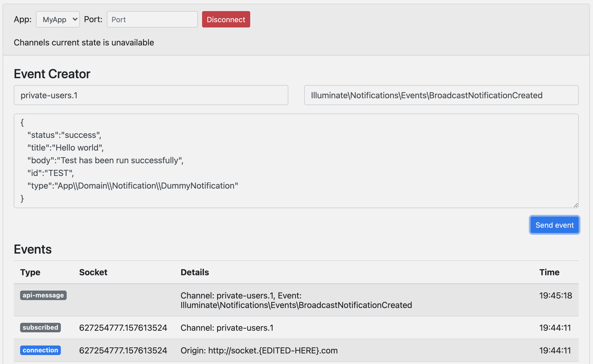Click the api-message row details text
The width and height of the screenshot is (593, 364).
(296, 300)
